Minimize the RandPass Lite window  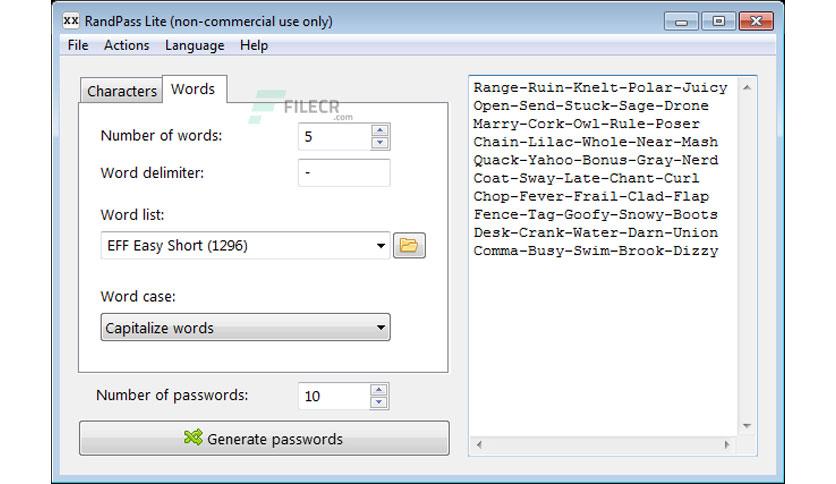681,21
